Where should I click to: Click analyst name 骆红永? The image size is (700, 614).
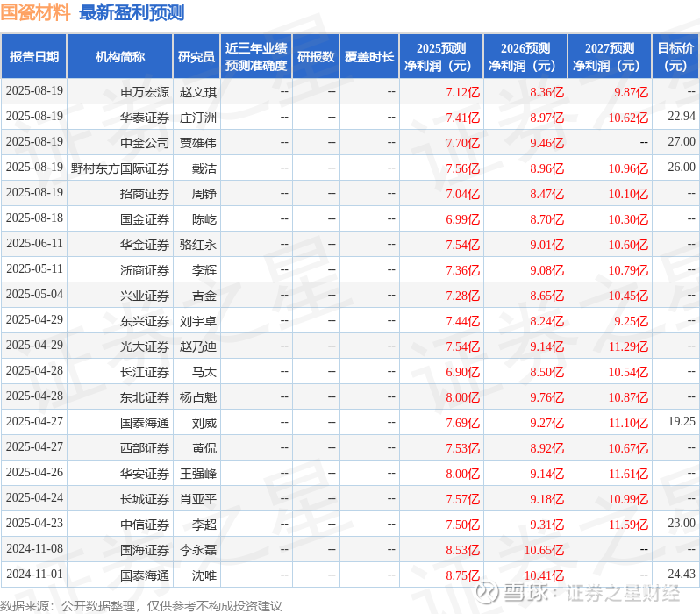pyautogui.click(x=198, y=245)
